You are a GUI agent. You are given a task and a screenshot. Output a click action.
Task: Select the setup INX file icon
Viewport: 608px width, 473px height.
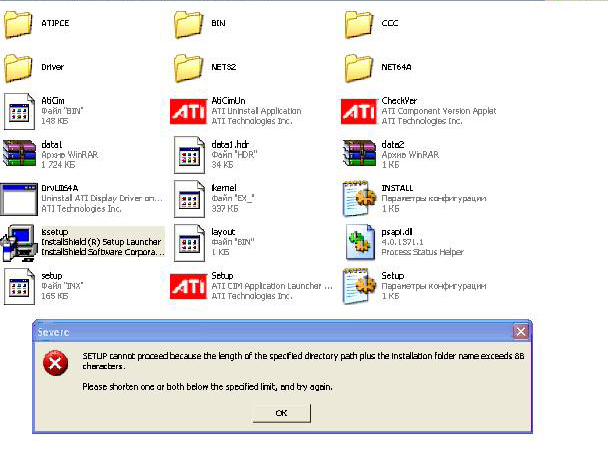(19, 287)
